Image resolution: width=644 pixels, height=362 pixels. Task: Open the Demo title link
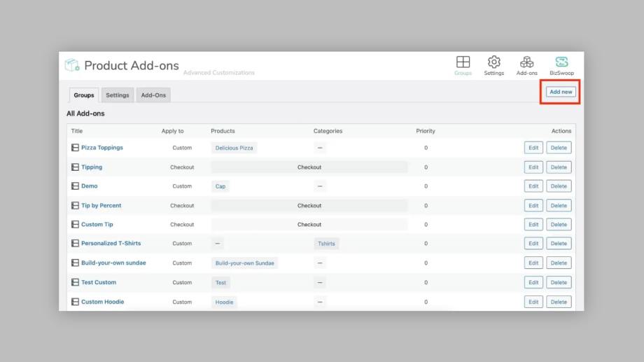[x=89, y=186]
